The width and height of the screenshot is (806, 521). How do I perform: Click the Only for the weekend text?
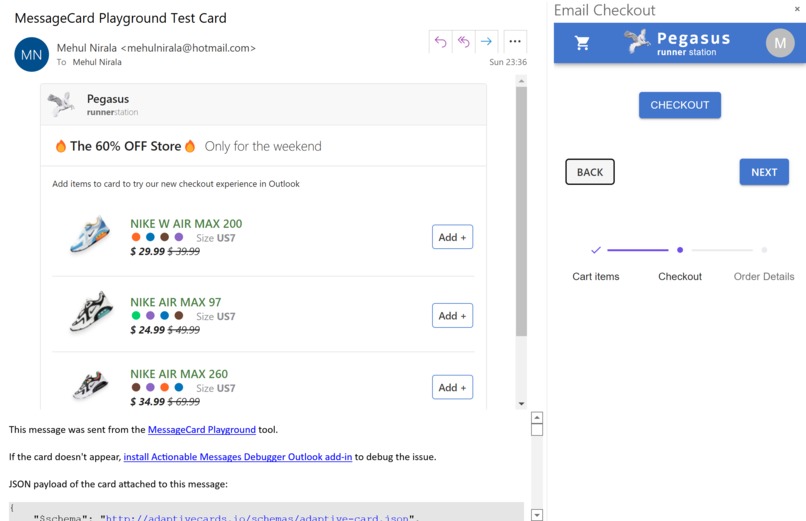tap(263, 146)
